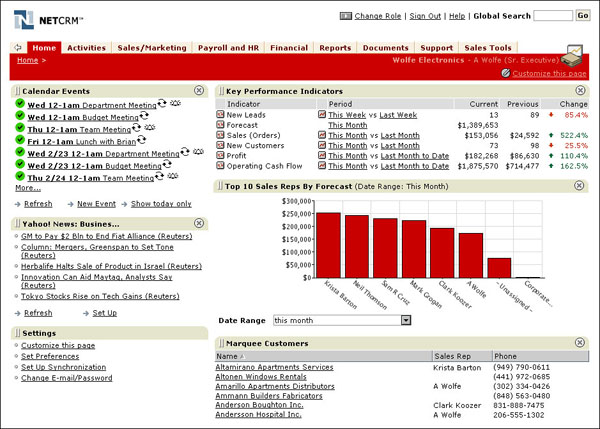Open the Reports tab
This screenshot has width=600, height=429.
click(335, 48)
